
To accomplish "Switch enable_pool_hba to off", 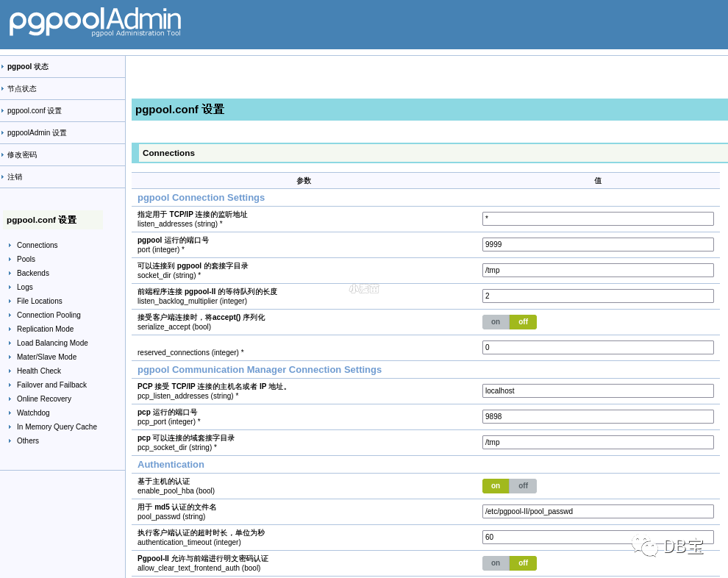I will (524, 485).
